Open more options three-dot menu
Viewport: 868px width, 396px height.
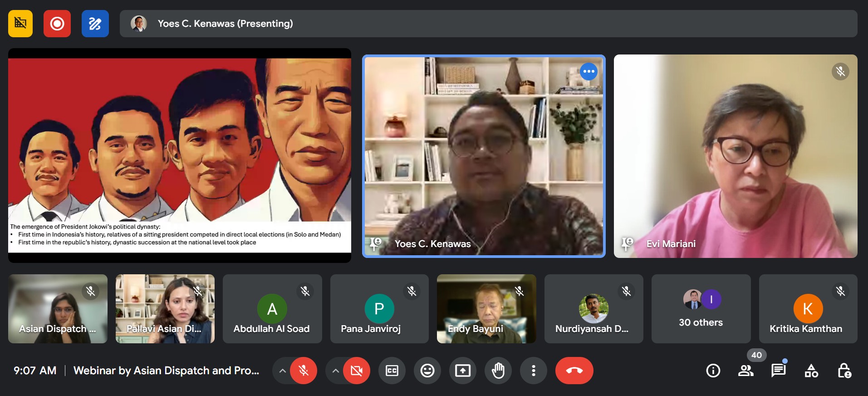coord(533,371)
